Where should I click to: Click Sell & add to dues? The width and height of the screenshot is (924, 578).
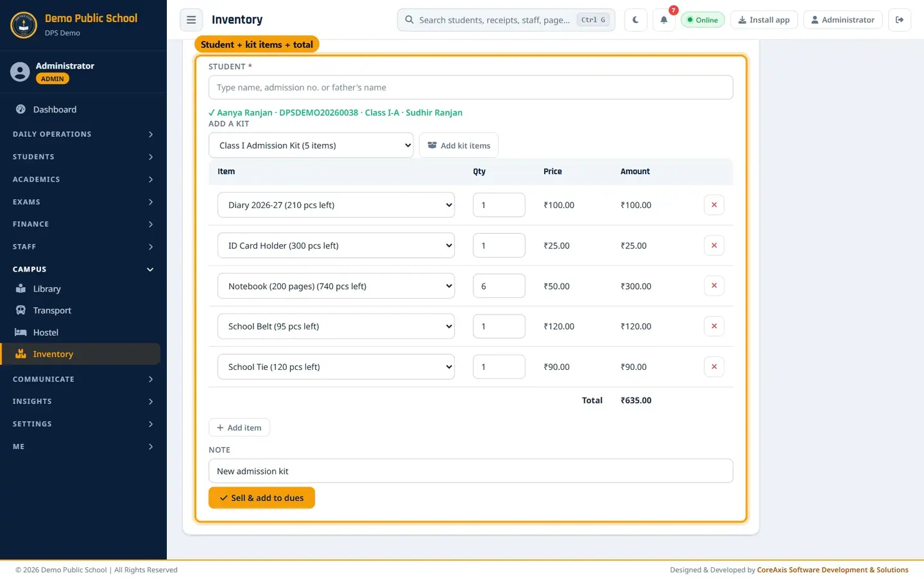262,498
